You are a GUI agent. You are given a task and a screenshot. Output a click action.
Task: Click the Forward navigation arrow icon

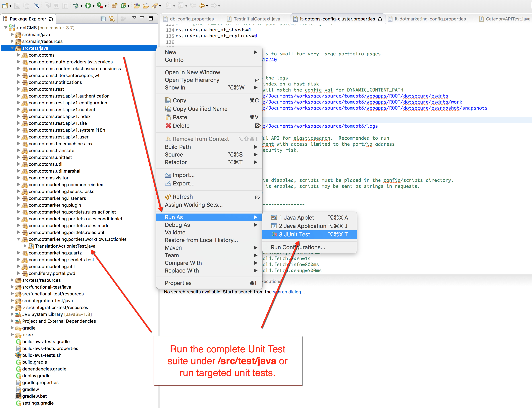[214, 6]
